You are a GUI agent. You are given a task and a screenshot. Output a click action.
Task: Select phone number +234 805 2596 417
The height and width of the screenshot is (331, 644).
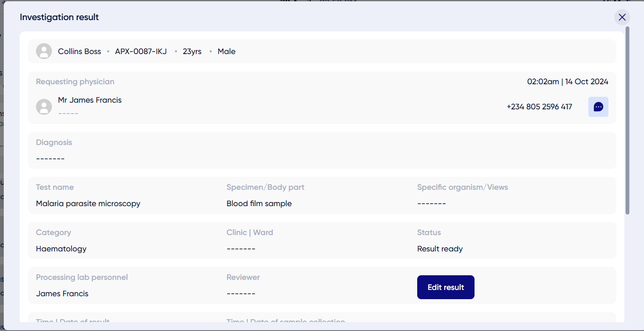coord(539,107)
